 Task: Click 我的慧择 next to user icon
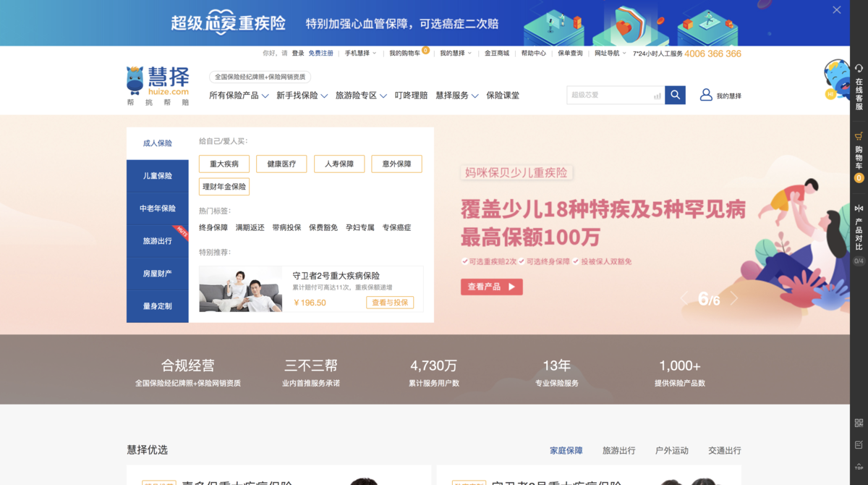point(729,96)
